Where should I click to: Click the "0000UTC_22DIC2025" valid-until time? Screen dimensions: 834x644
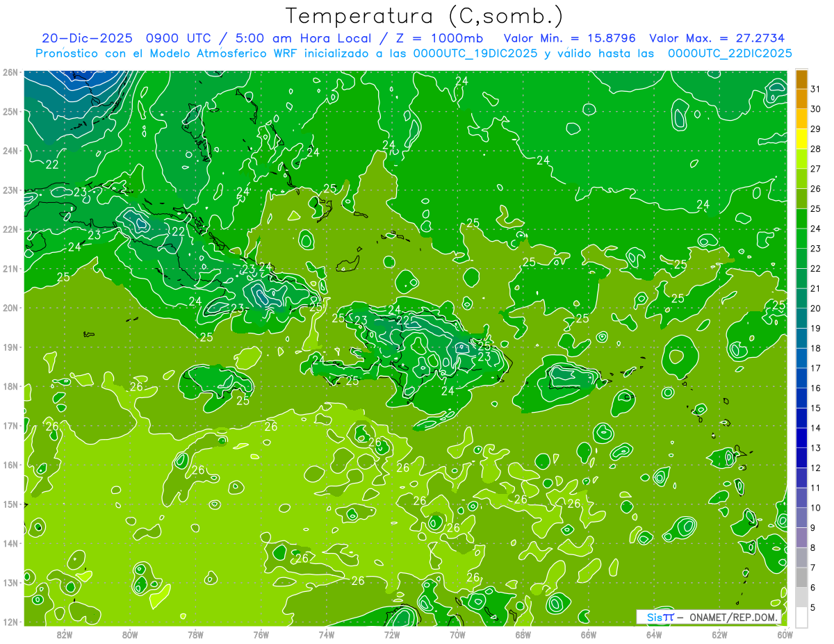click(730, 53)
